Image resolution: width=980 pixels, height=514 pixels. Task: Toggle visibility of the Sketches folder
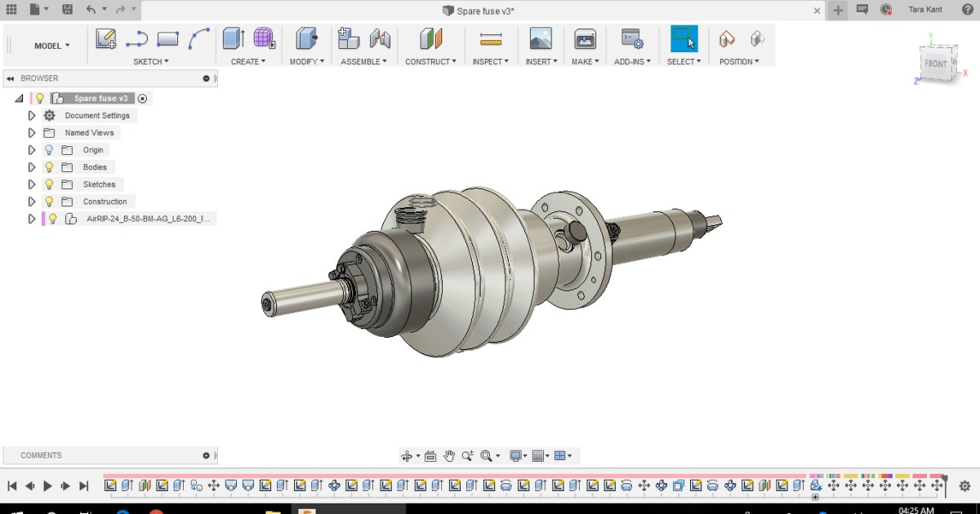click(47, 184)
